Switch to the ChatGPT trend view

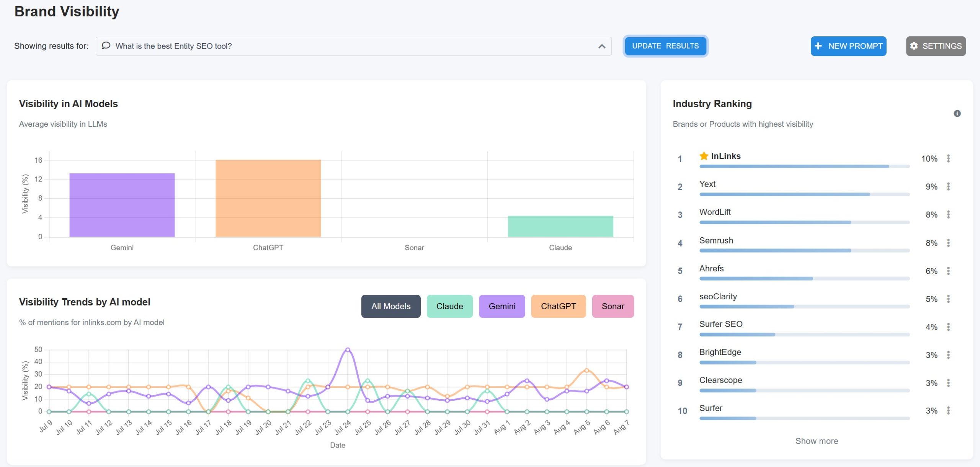559,306
